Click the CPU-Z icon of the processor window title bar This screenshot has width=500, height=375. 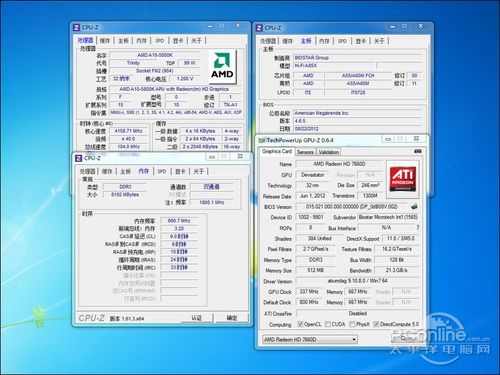tap(76, 28)
